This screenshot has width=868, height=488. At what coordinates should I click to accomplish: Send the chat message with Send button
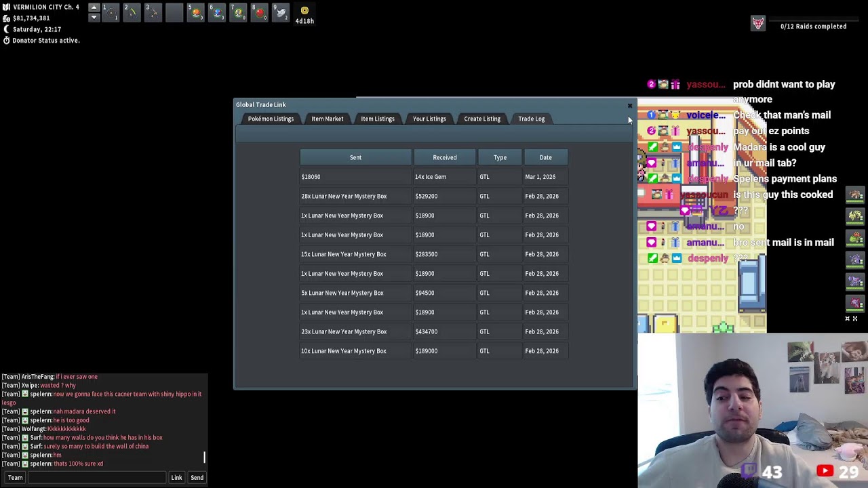coord(197,478)
